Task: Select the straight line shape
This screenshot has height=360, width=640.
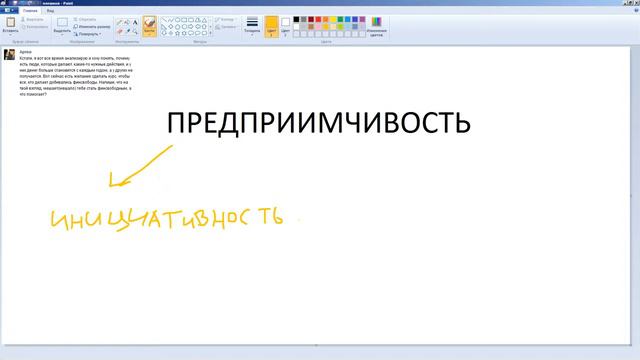Action: click(x=164, y=20)
